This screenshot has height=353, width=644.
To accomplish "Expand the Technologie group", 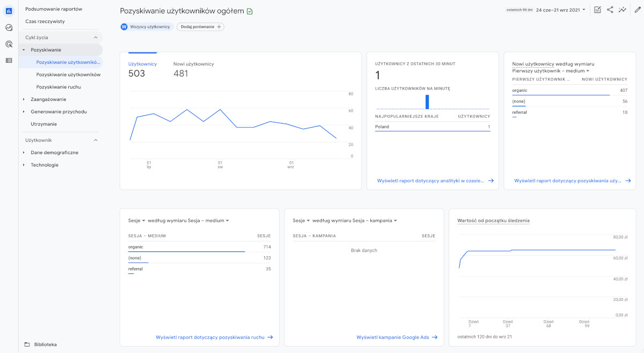I will click(24, 165).
